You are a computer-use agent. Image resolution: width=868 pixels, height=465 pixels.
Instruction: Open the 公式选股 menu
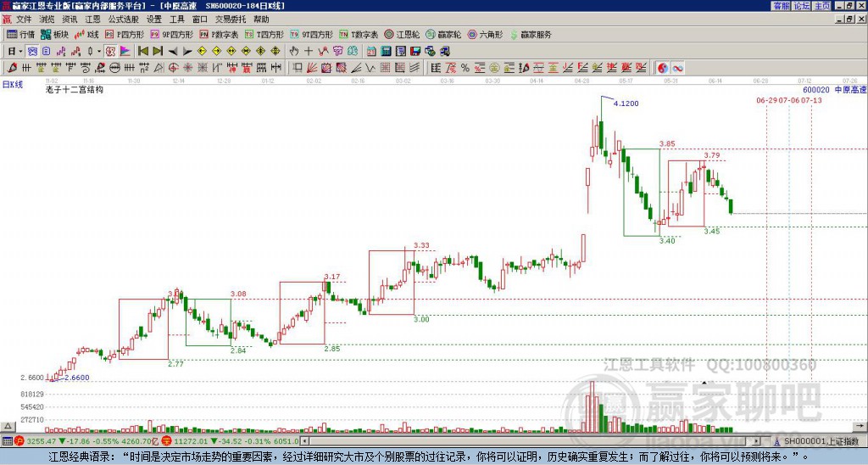tap(124, 20)
